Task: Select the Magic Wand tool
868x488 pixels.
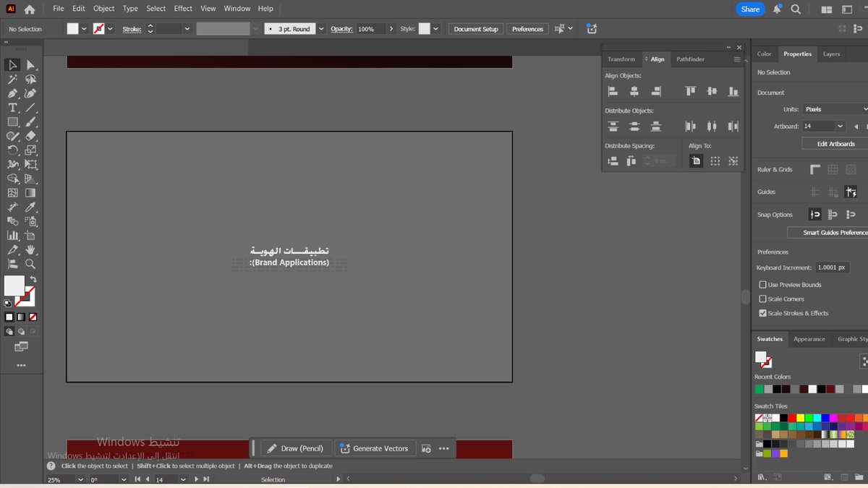Action: (x=12, y=80)
